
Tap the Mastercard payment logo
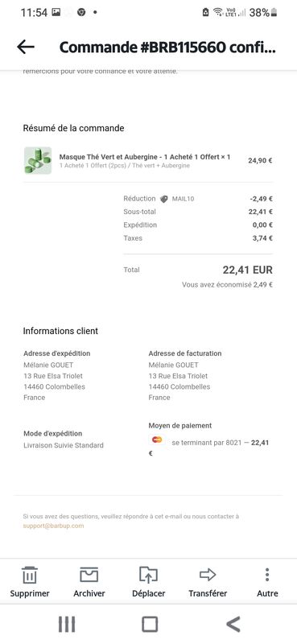[x=157, y=440]
